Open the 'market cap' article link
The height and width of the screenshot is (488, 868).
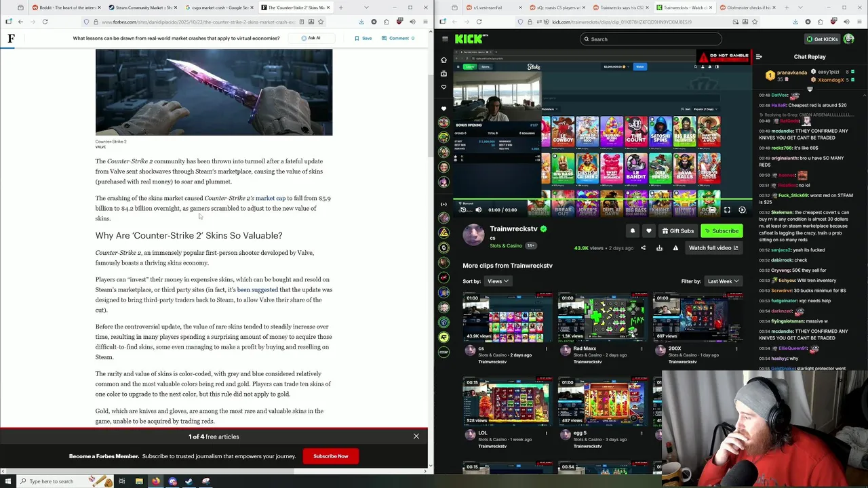pos(270,199)
